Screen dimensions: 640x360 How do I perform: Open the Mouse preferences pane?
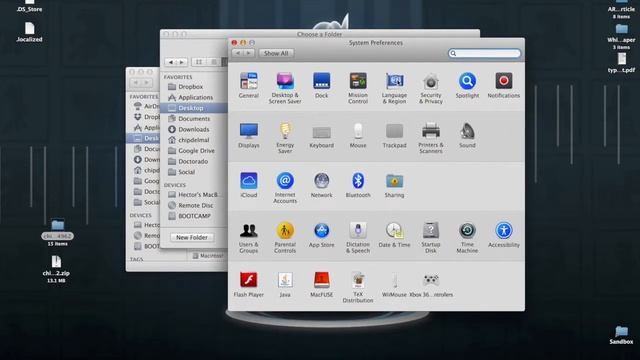click(358, 136)
